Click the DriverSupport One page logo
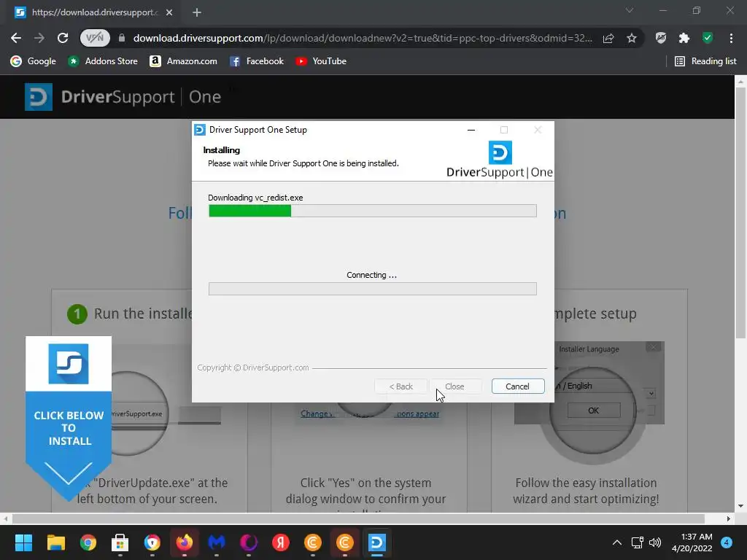747x560 pixels. point(123,97)
